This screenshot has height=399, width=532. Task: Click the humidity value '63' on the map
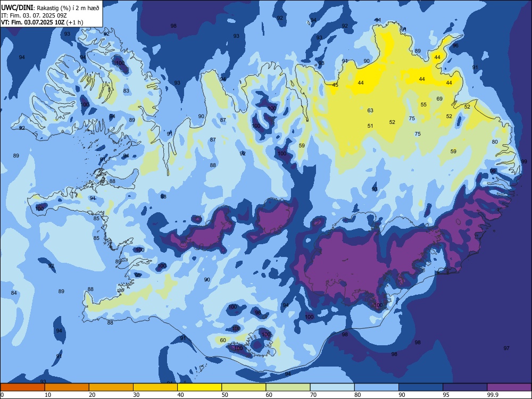[370, 110]
